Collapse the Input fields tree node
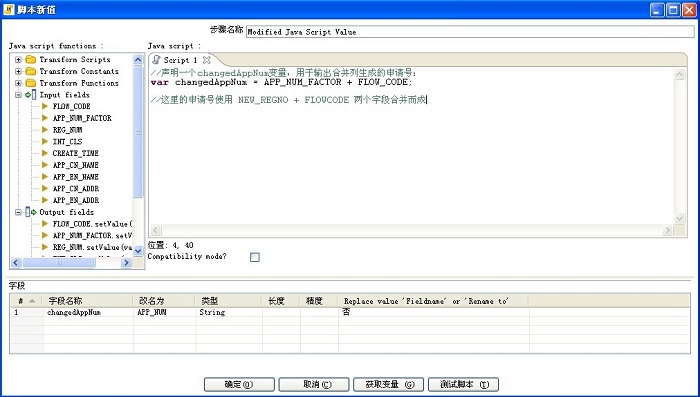The width and height of the screenshot is (700, 397). [18, 95]
